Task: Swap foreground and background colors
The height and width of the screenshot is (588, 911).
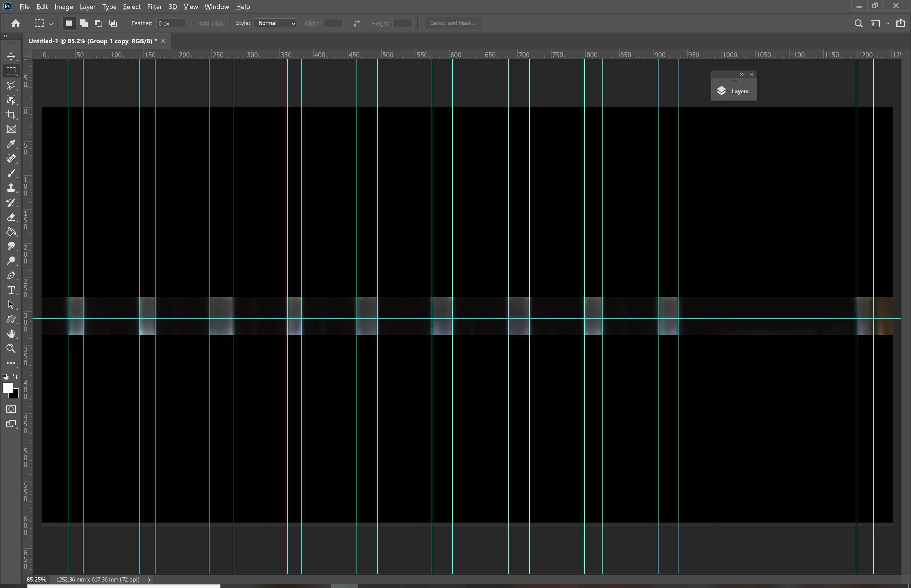Action: pos(15,376)
